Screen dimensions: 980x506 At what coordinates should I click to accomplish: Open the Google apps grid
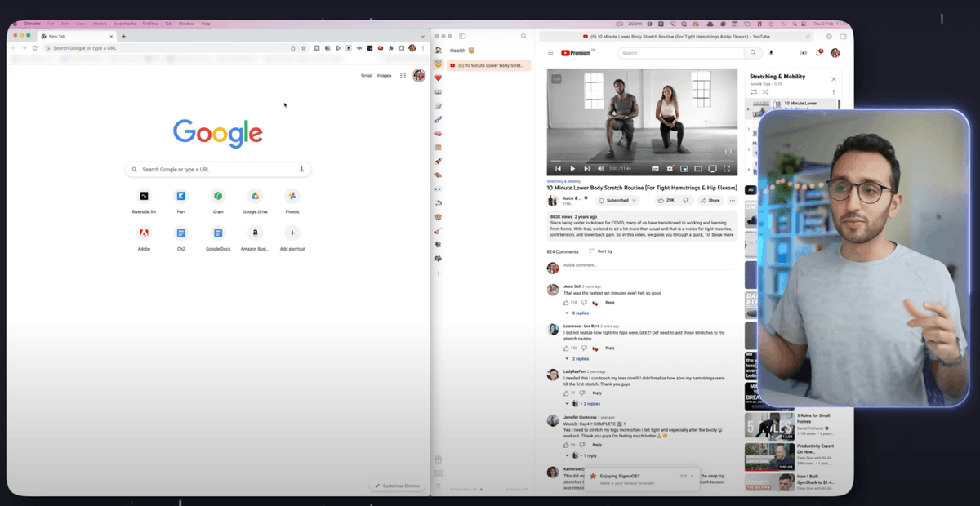[403, 75]
